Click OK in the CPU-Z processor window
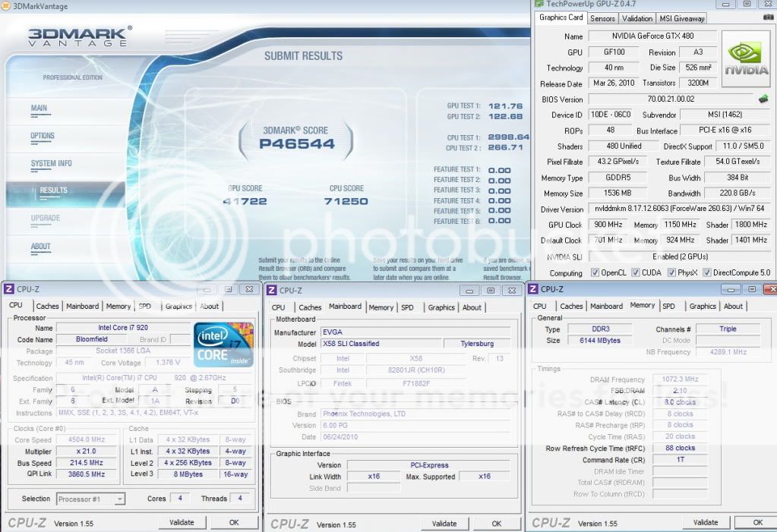The width and height of the screenshot is (777, 532). pos(235,523)
